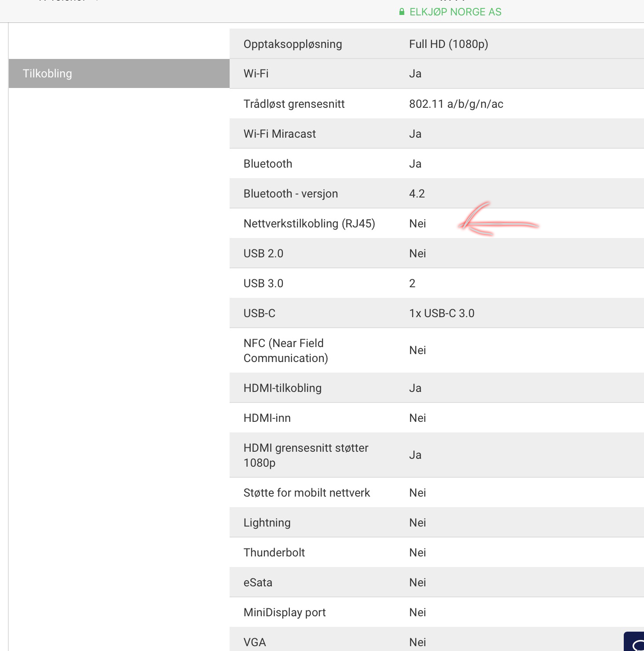Screen dimensions: 644x651
Task: Click the USB 3.0 row label
Action: [263, 283]
